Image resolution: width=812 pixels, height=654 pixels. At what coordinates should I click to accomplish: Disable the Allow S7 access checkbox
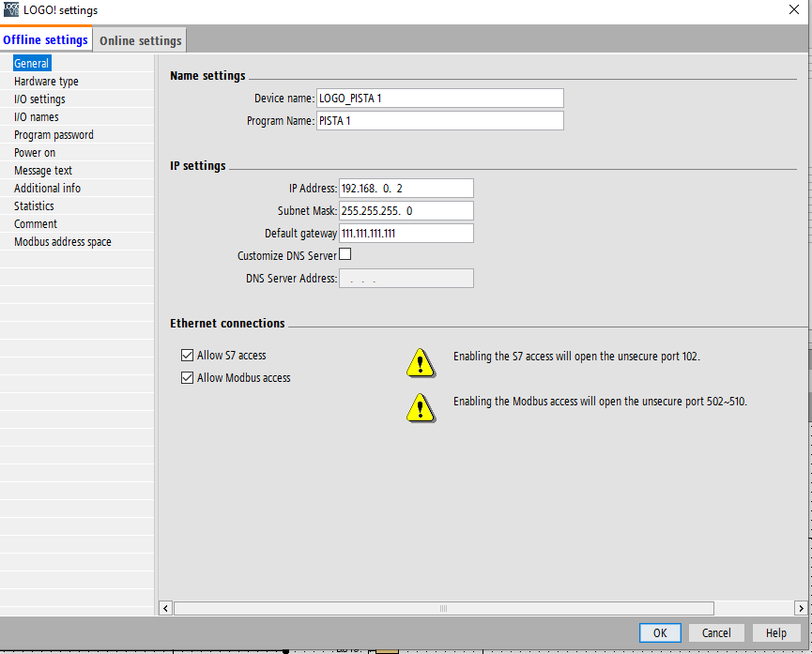click(187, 356)
